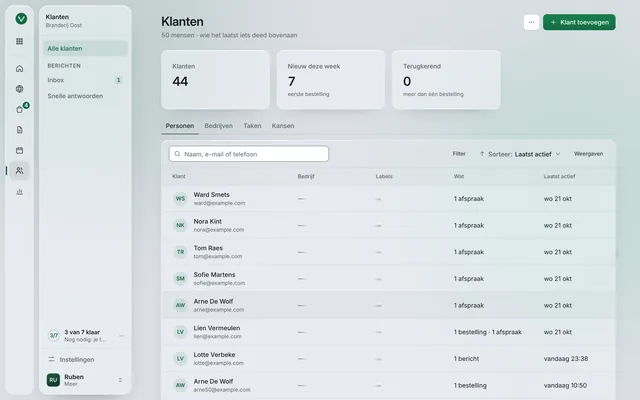Click the NK avatar of Nora Kint
Screen dimensions: 640x400
pyautogui.click(x=180, y=225)
